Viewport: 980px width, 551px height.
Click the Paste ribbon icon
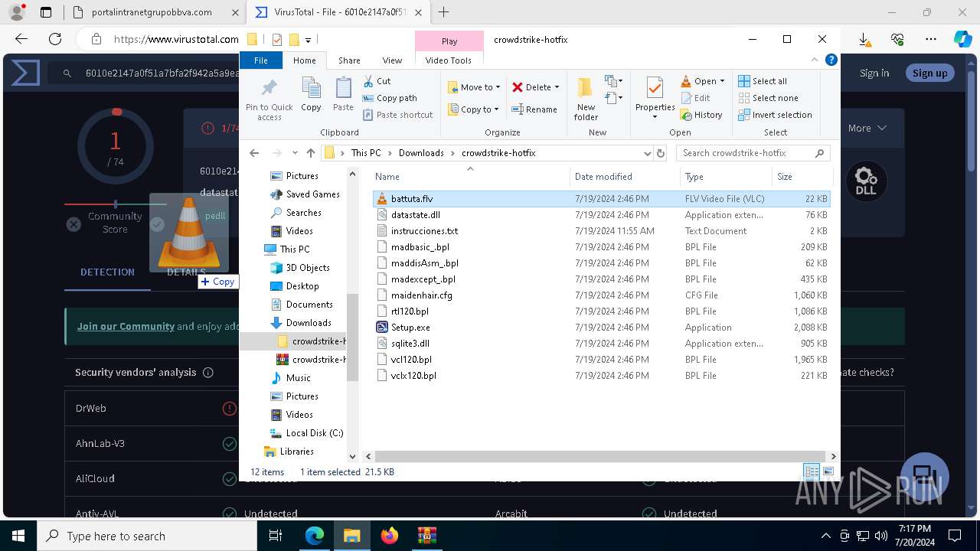click(343, 95)
